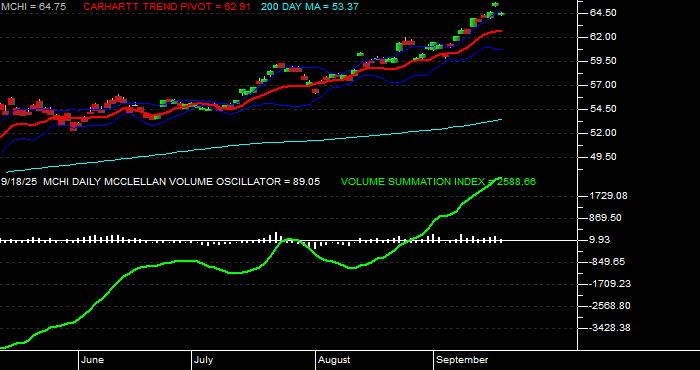The width and height of the screenshot is (700, 370).
Task: Click the topmost green candle near 64.50
Action: coord(495,4)
